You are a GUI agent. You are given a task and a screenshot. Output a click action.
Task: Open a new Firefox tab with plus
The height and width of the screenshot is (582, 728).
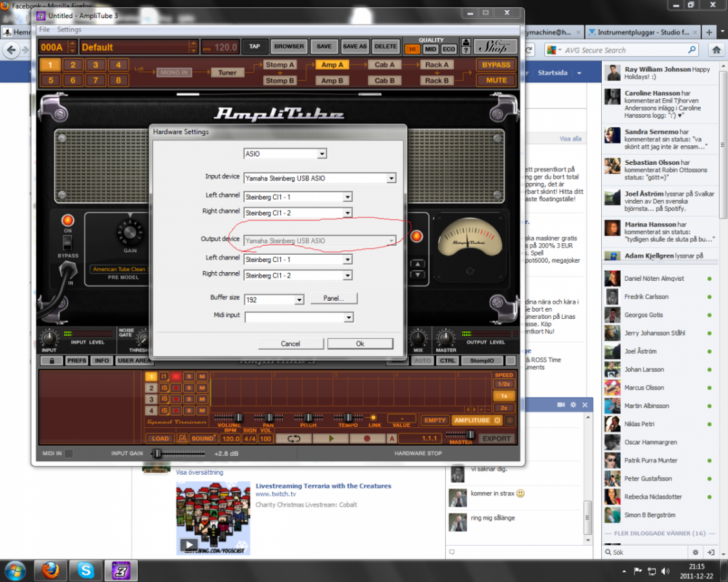point(709,32)
